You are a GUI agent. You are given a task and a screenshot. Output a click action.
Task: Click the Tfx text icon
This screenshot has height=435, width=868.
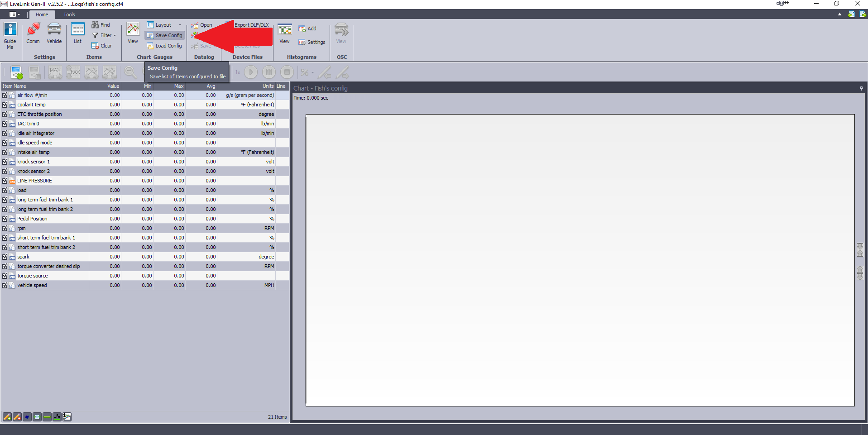[x=57, y=417]
